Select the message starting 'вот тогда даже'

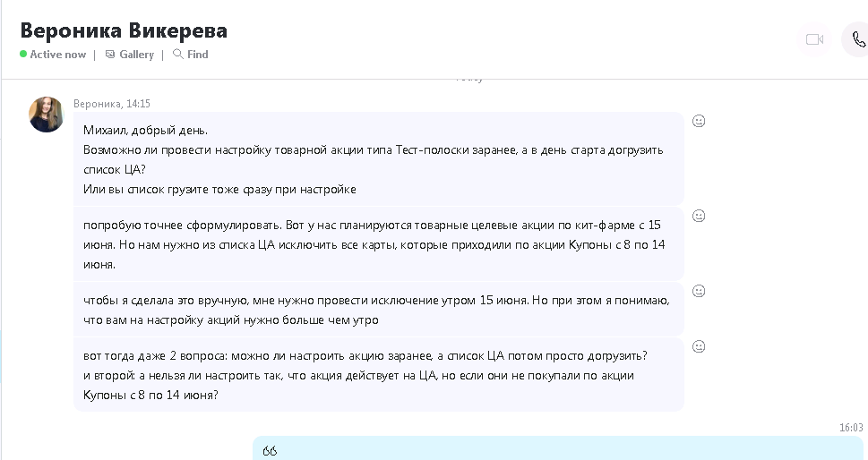[378, 375]
